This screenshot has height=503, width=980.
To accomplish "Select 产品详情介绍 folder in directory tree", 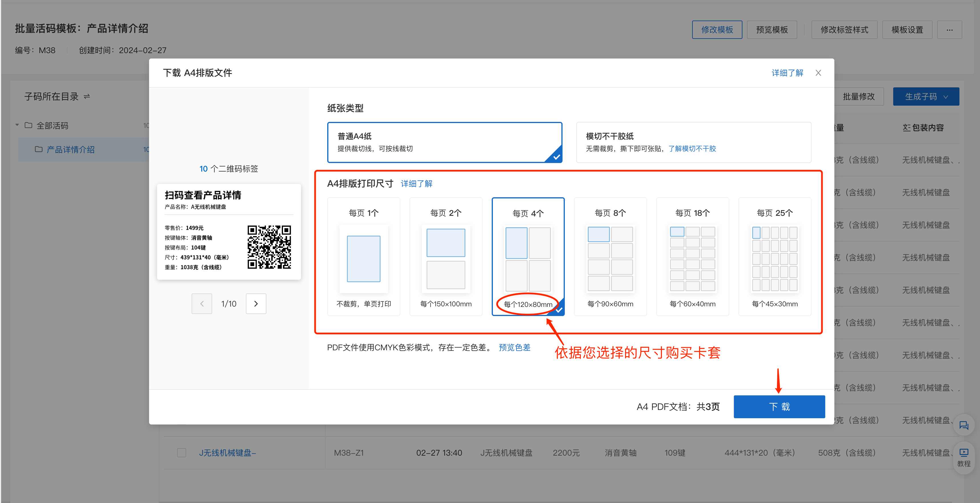I will point(70,149).
